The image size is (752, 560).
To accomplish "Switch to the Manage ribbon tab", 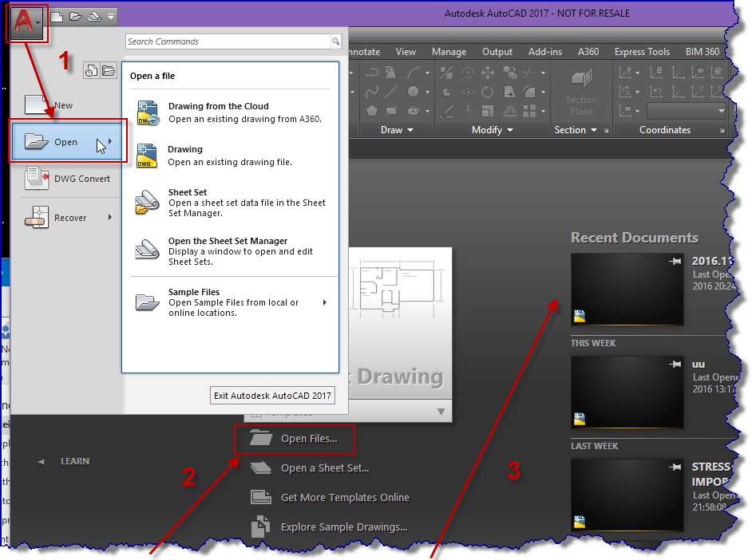I will [449, 51].
